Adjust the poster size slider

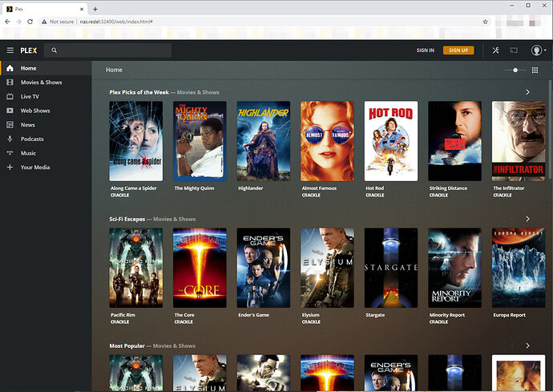point(515,71)
